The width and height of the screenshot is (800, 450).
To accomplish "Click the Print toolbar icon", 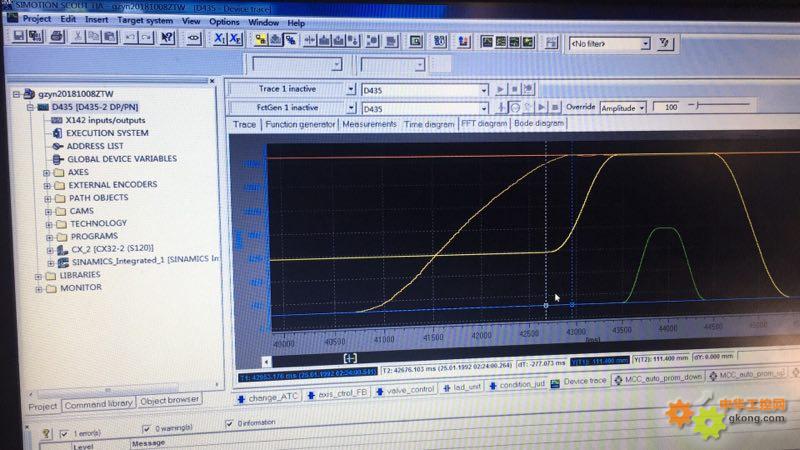I will [x=57, y=37].
